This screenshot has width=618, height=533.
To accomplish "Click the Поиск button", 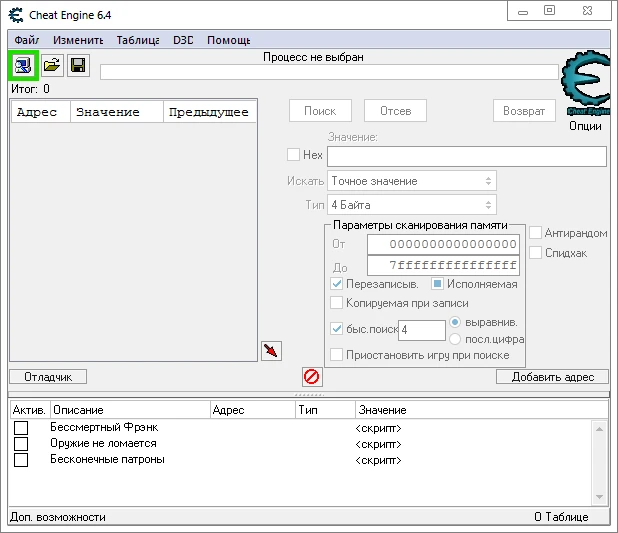I will click(320, 111).
